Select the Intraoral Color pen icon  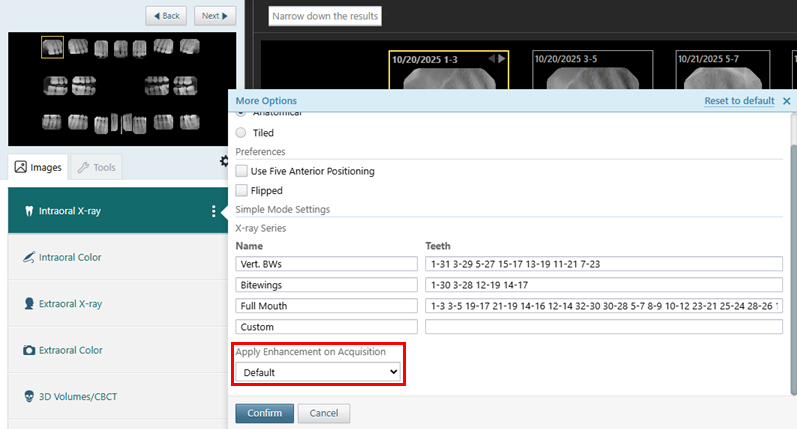28,258
